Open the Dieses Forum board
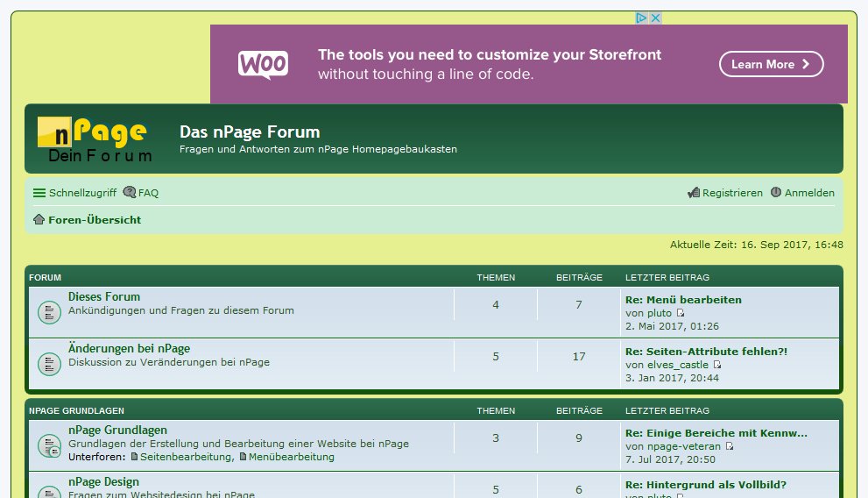 click(104, 297)
